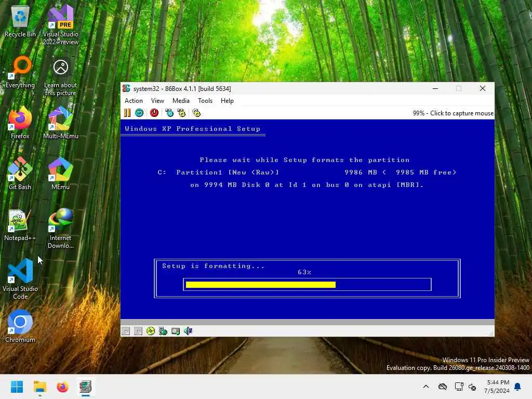Viewport: 532px width, 399px height.
Task: Click the Ctrl+Alt+Esc send icon
Action: (x=181, y=113)
